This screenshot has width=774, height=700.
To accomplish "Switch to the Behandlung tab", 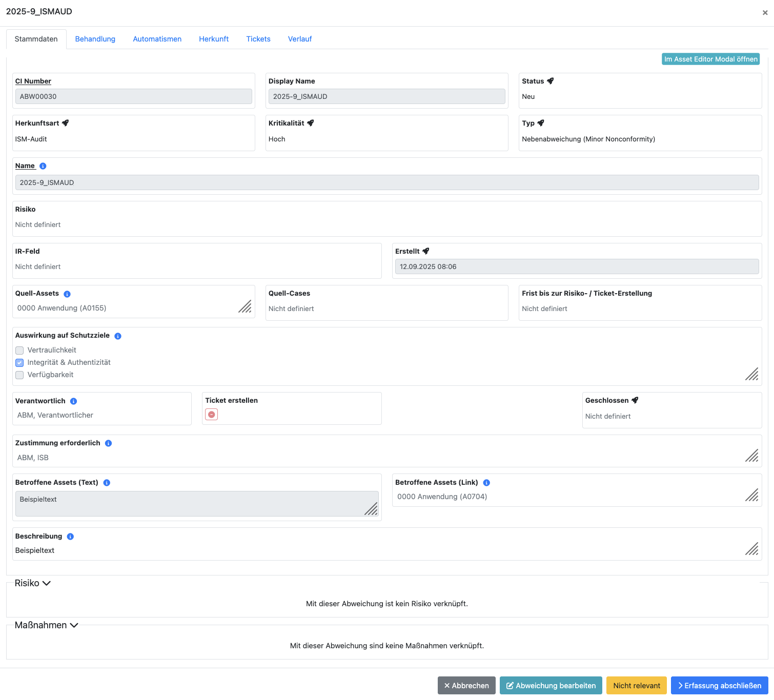I will [x=95, y=39].
